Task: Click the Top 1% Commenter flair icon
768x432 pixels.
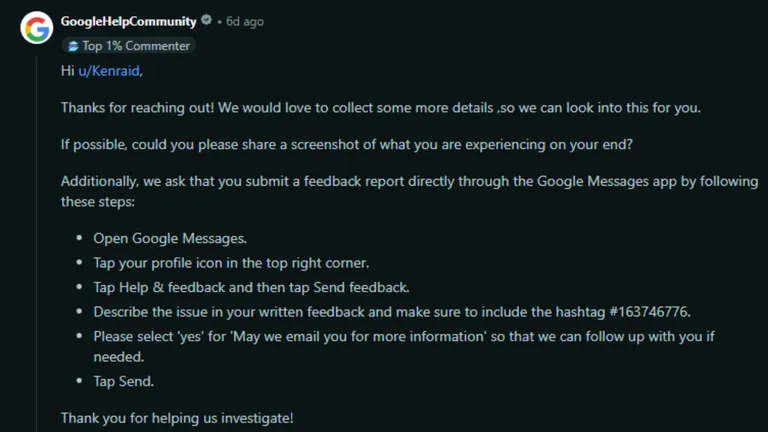Action: click(x=73, y=46)
